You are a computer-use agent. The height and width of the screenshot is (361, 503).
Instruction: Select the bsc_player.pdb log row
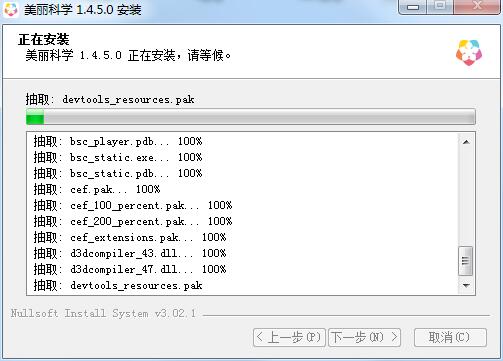[242, 141]
